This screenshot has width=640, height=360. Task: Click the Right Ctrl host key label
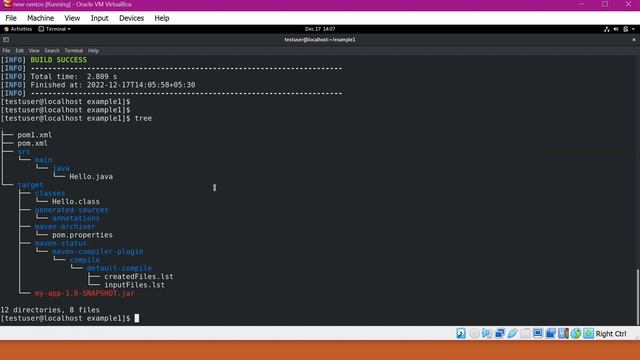click(611, 334)
